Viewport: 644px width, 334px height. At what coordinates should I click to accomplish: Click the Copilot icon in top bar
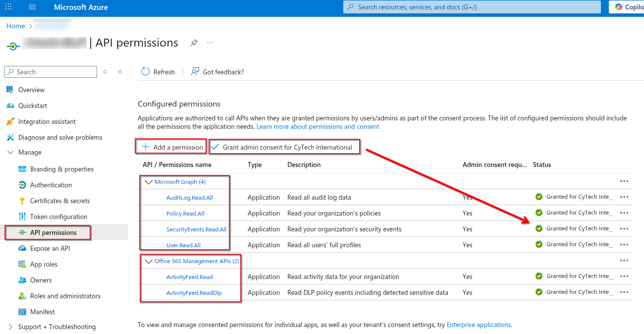(x=619, y=7)
